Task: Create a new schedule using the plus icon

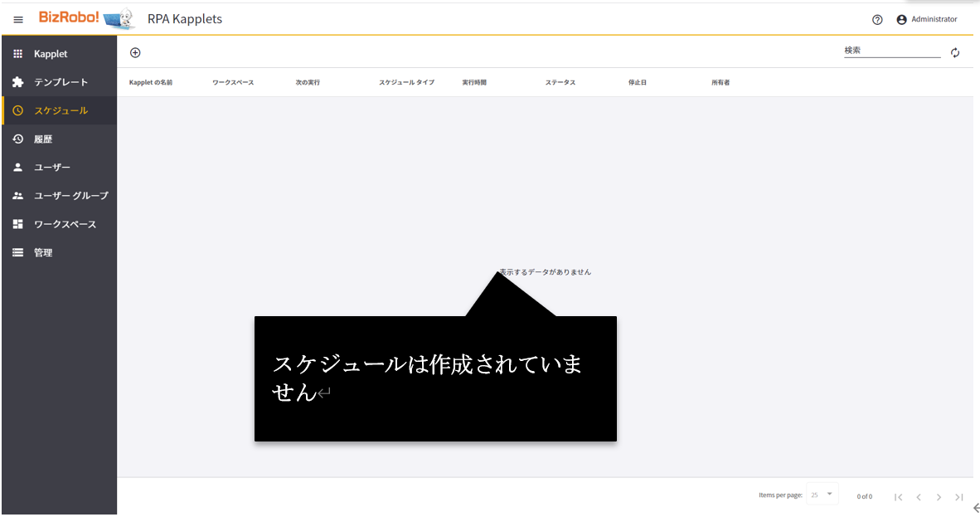Action: [135, 52]
